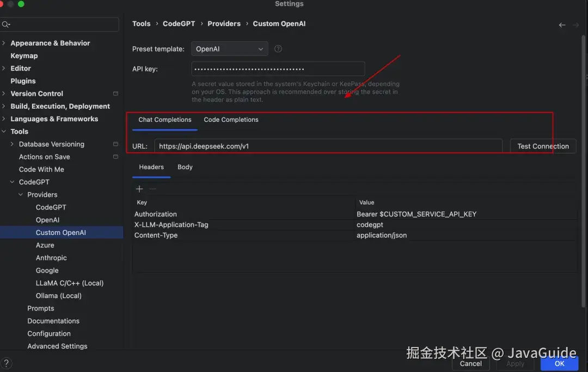Click Providers in the breadcrumb
The height and width of the screenshot is (372, 588).
point(224,23)
